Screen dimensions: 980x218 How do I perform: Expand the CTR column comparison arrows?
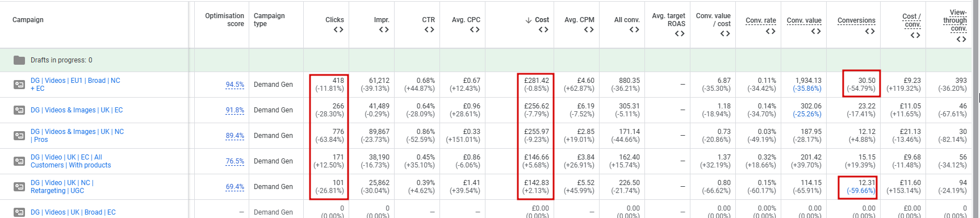click(429, 30)
